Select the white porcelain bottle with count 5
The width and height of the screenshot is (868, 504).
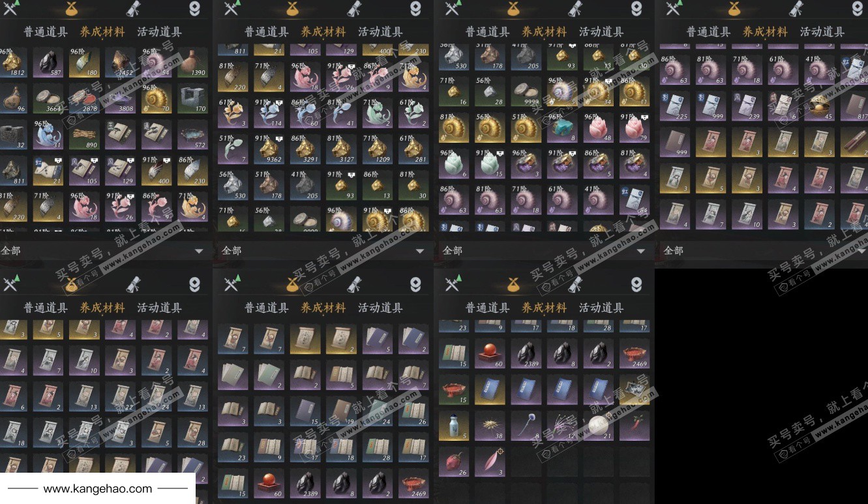[x=453, y=426]
